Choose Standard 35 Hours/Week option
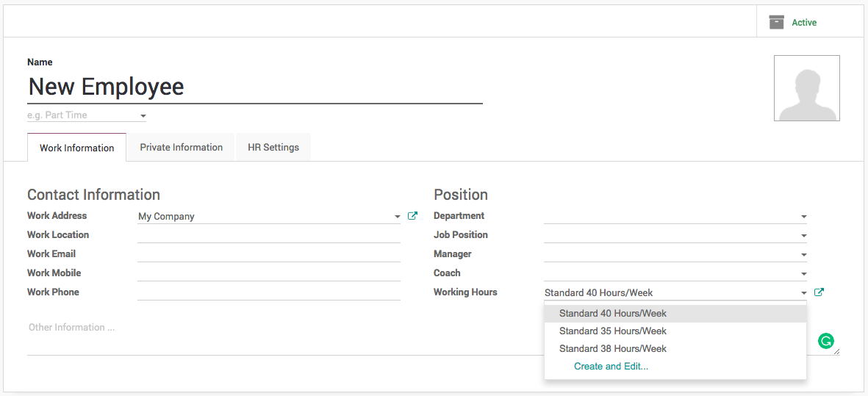 [x=613, y=331]
